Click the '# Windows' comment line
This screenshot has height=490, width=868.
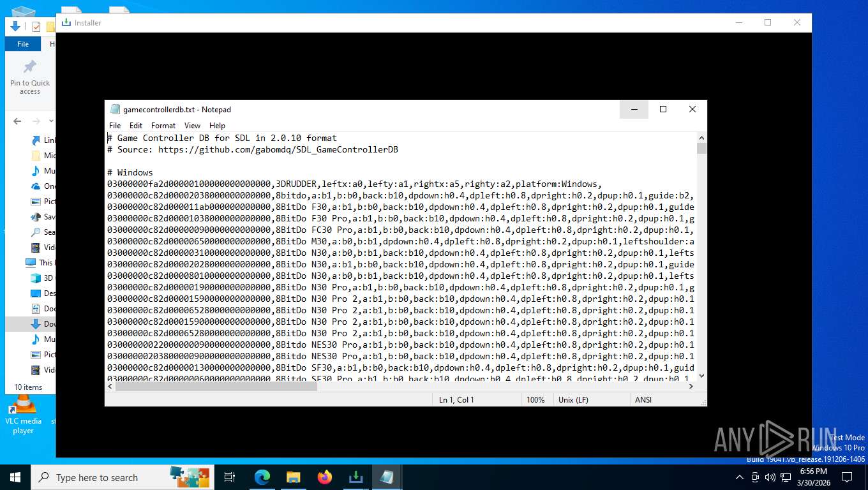[130, 172]
